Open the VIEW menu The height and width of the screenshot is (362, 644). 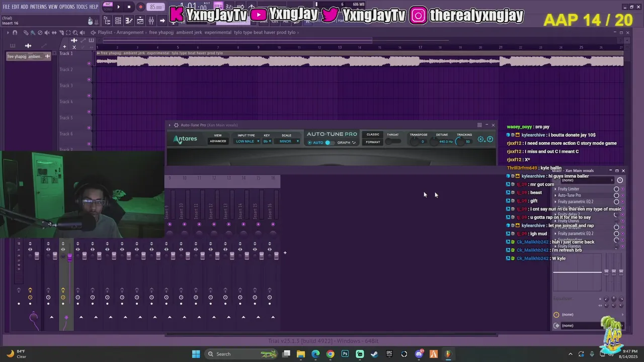[x=53, y=7]
